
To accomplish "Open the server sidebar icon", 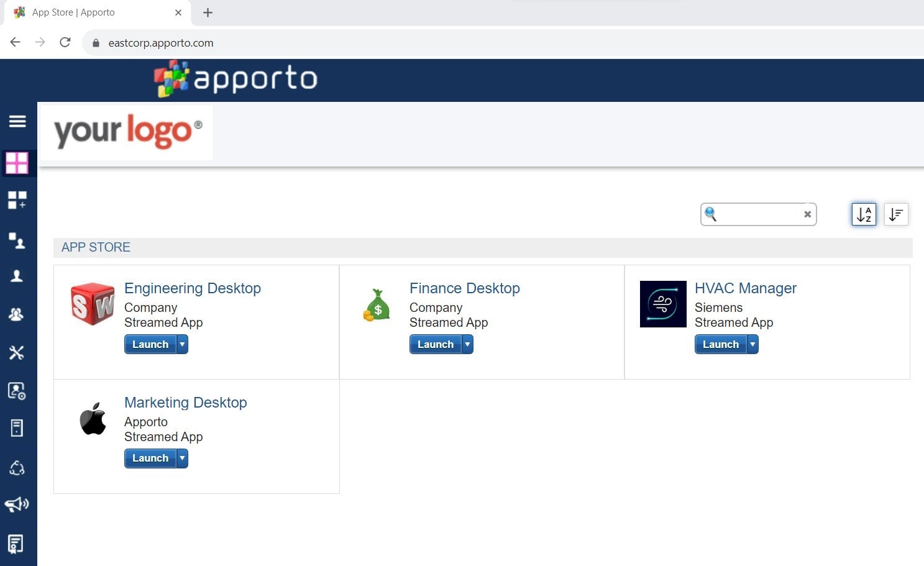I will pos(17,428).
